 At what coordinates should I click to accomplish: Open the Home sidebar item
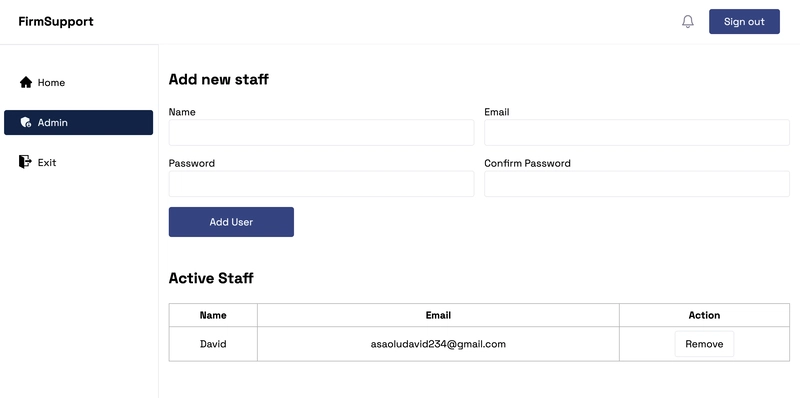click(79, 82)
